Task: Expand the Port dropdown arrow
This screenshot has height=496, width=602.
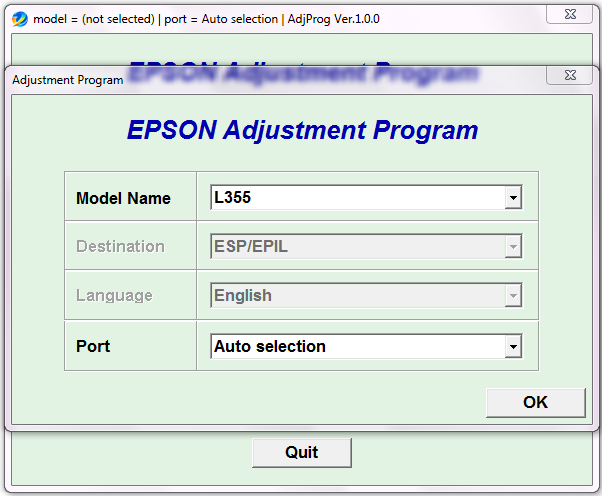Action: [513, 346]
